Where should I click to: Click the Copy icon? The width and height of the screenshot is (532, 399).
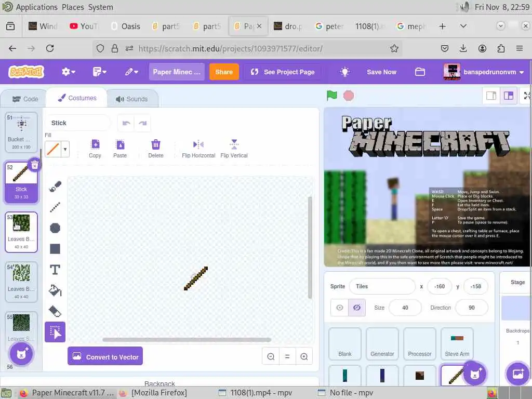[x=95, y=149]
